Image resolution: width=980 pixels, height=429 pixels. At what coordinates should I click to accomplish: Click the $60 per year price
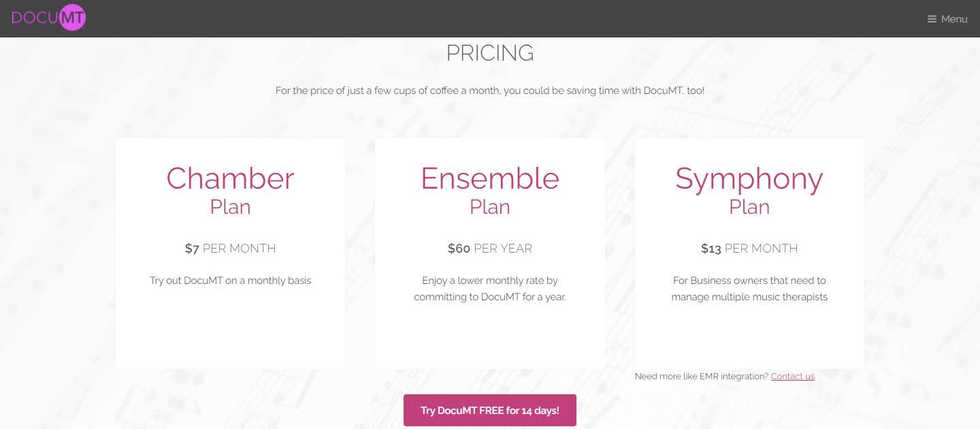[490, 249]
